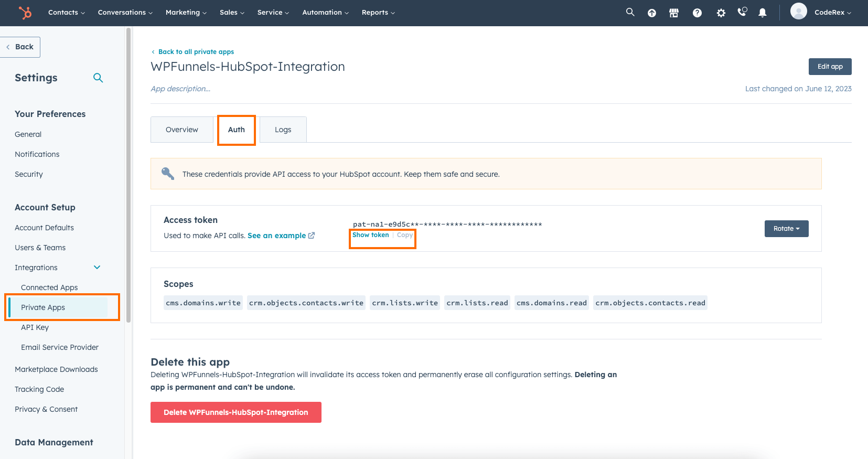Open the help question mark icon
The width and height of the screenshot is (868, 459).
697,13
